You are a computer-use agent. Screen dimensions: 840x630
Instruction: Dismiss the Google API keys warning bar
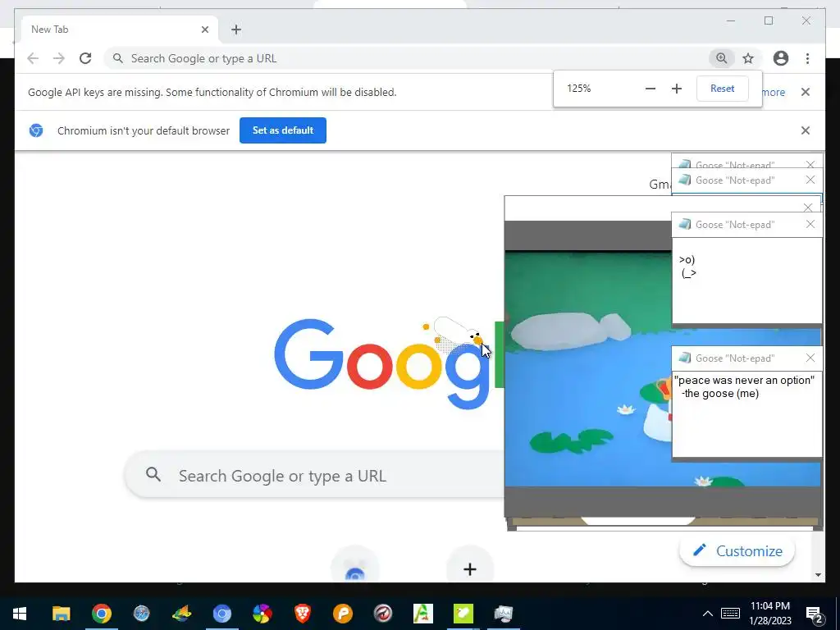(x=806, y=92)
